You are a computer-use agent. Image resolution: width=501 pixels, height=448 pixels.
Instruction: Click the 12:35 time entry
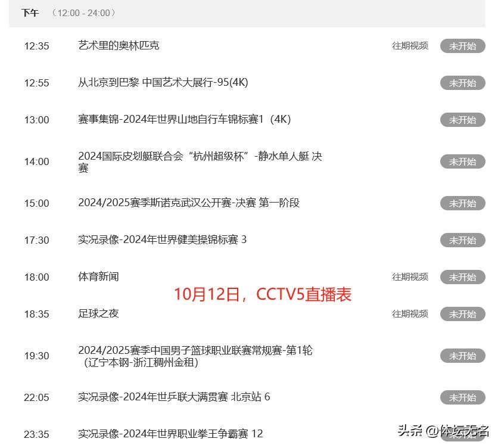pos(37,46)
